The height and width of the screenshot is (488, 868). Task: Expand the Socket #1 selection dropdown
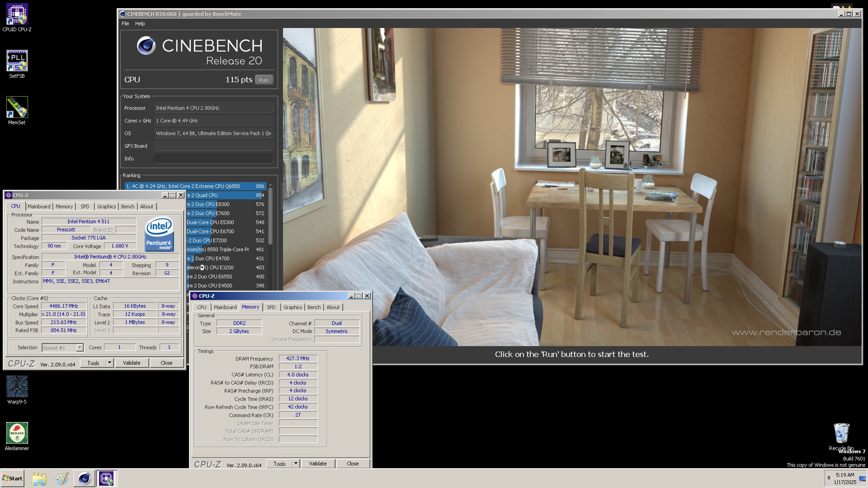pos(80,347)
